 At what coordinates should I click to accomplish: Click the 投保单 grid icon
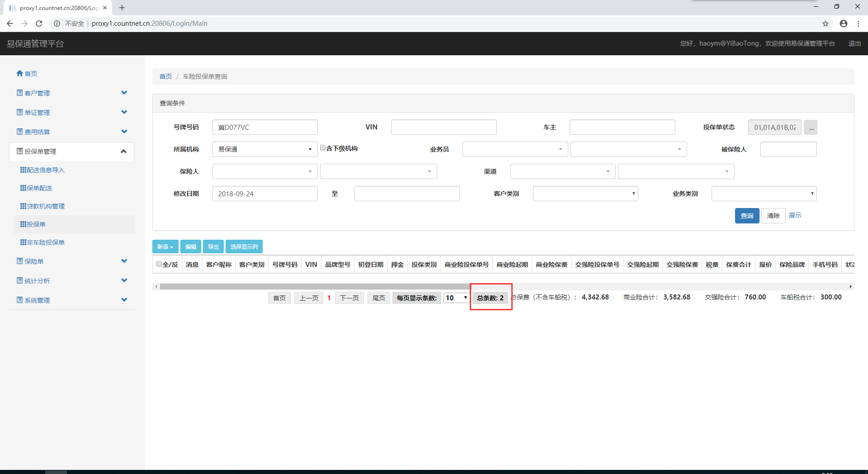coord(23,224)
